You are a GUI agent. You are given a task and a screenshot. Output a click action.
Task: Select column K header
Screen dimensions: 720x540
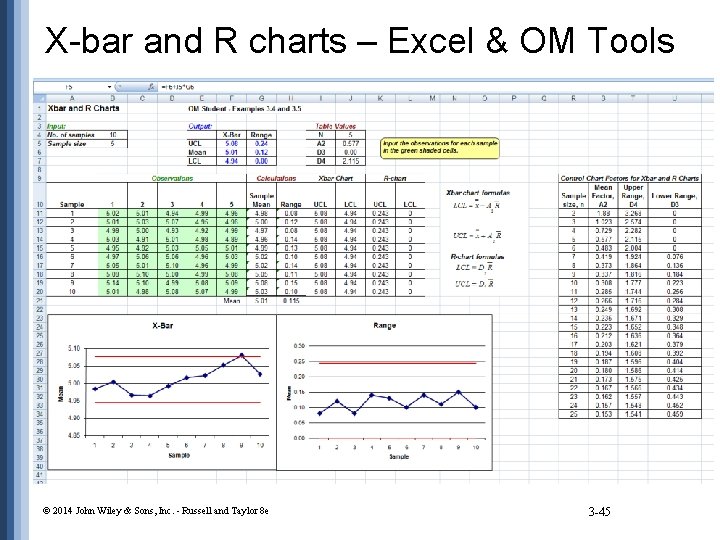(380, 98)
